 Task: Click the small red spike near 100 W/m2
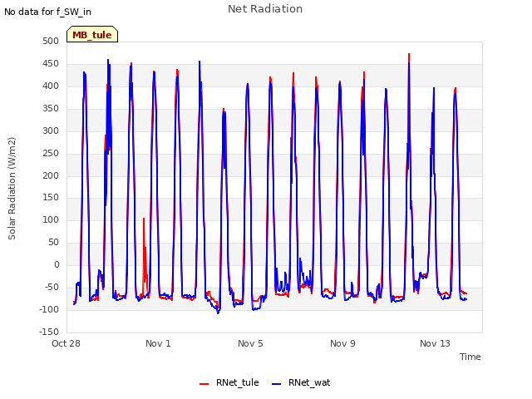click(144, 238)
